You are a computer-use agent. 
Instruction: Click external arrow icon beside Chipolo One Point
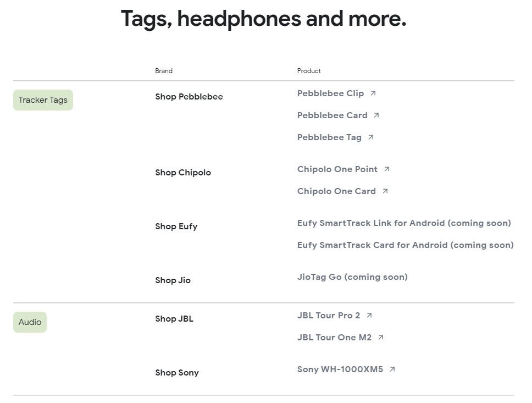click(387, 169)
